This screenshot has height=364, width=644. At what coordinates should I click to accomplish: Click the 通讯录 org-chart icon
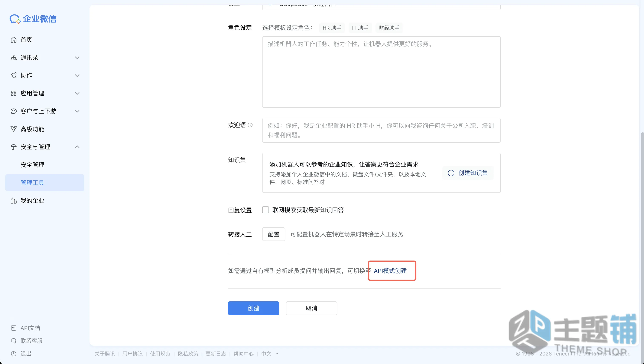pos(13,58)
